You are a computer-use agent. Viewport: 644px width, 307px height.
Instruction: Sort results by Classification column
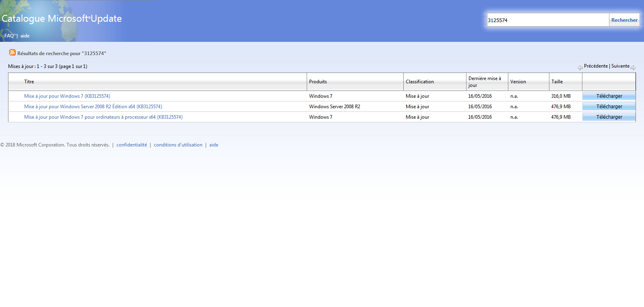pyautogui.click(x=420, y=82)
